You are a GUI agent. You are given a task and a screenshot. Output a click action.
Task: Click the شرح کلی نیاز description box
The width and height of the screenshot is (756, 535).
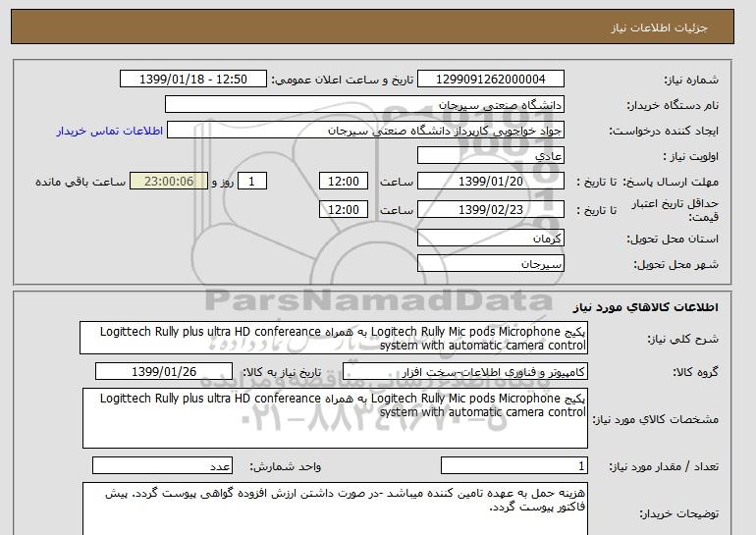[334, 339]
